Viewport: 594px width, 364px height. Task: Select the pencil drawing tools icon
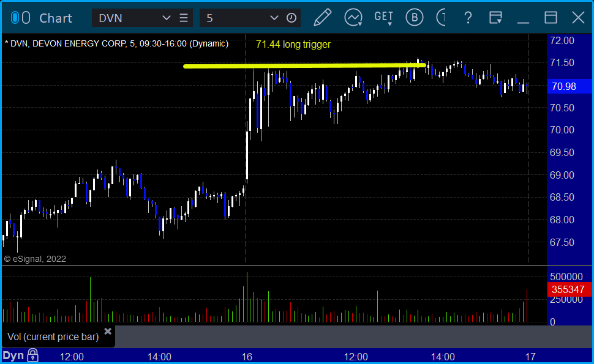click(323, 17)
